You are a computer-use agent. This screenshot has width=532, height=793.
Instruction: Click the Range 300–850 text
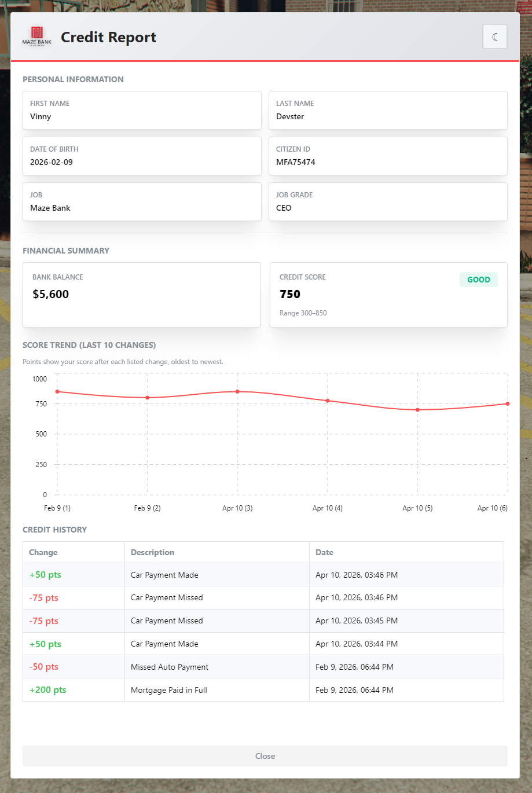(x=303, y=313)
